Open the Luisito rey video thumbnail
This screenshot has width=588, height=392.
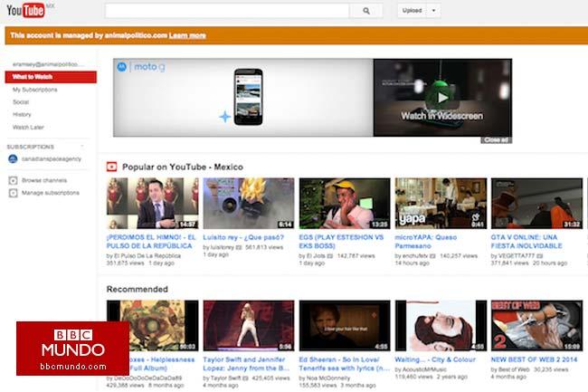248,203
